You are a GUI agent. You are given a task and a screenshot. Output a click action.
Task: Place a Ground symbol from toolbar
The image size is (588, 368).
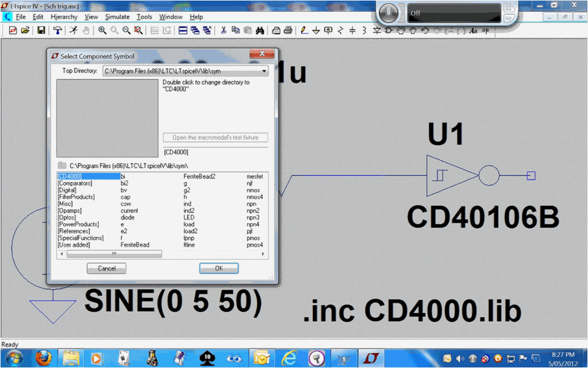316,30
